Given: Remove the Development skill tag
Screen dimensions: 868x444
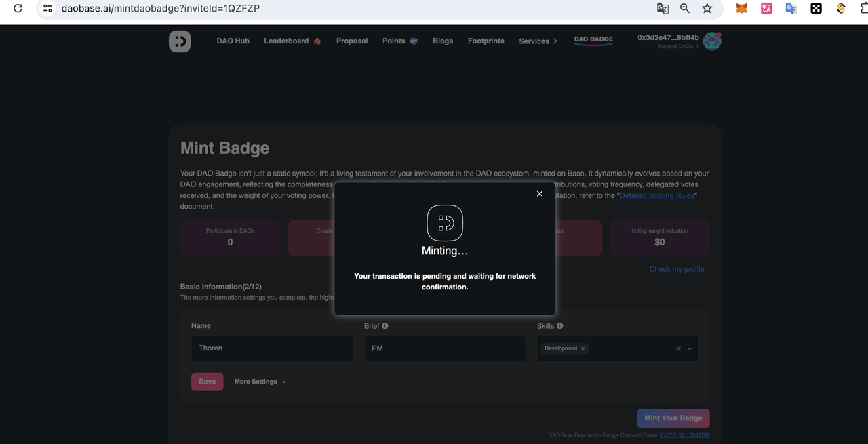Looking at the screenshot, I should point(583,348).
